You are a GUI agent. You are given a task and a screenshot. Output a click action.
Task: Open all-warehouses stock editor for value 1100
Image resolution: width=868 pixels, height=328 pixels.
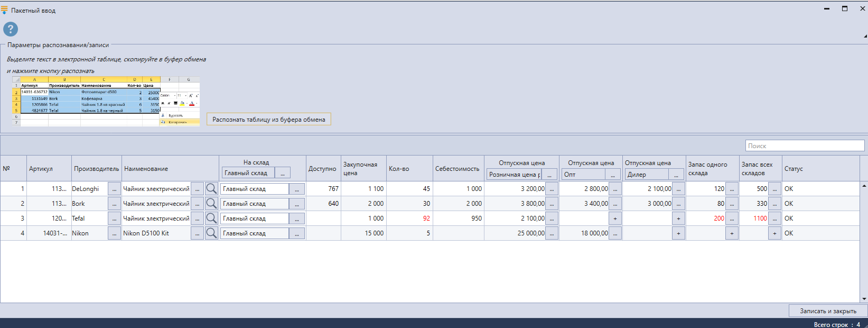(x=774, y=218)
